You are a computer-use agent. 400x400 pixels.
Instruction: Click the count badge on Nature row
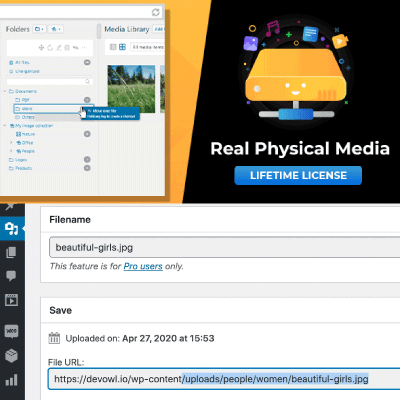[87, 134]
